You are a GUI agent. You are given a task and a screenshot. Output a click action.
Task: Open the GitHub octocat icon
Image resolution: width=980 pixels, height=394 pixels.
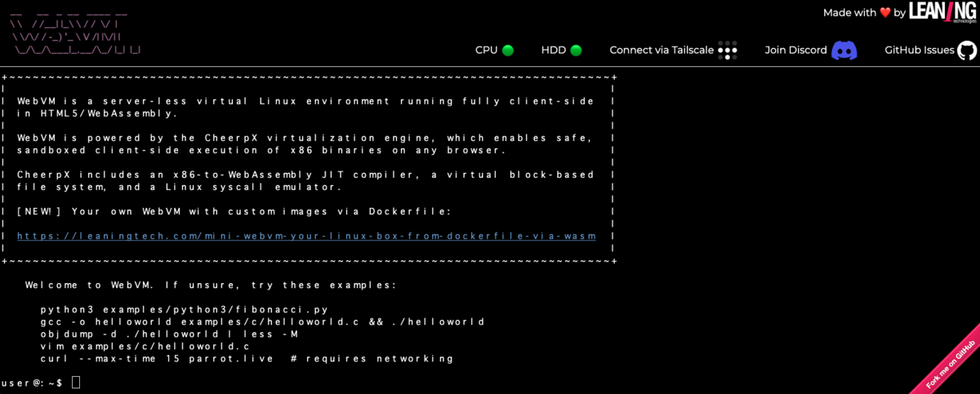pos(967,51)
